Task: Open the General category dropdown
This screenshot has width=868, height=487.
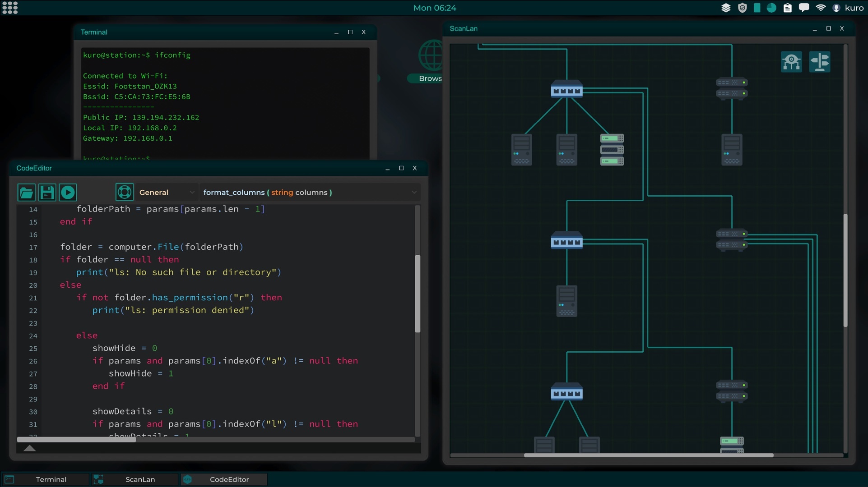Action: pyautogui.click(x=166, y=193)
